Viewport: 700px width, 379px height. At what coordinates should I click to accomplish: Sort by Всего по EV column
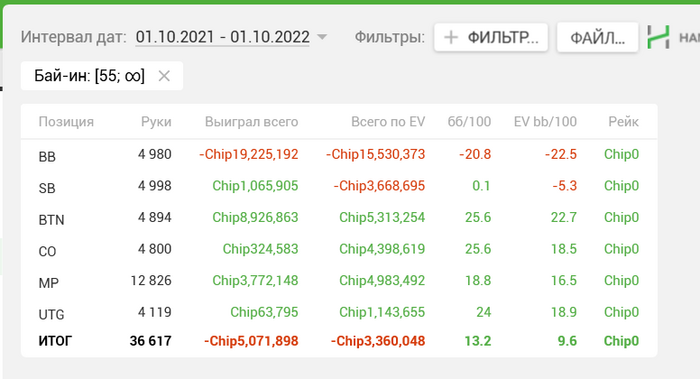click(388, 122)
